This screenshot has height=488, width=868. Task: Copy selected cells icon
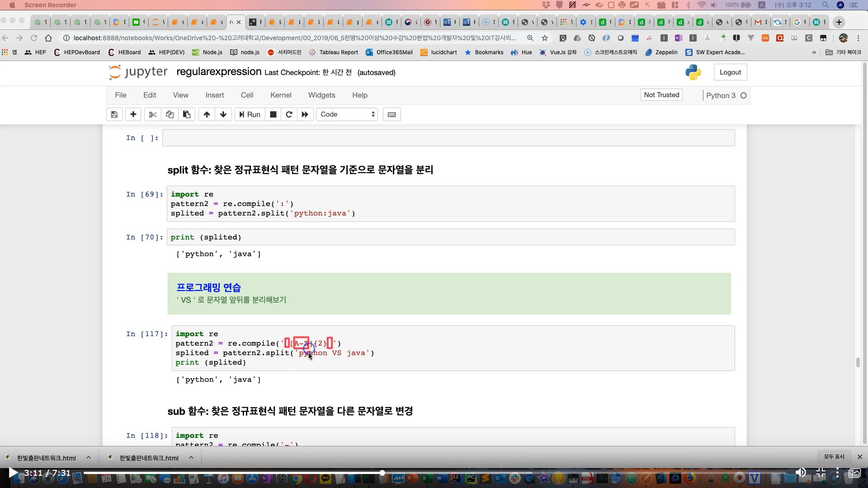[x=170, y=114]
